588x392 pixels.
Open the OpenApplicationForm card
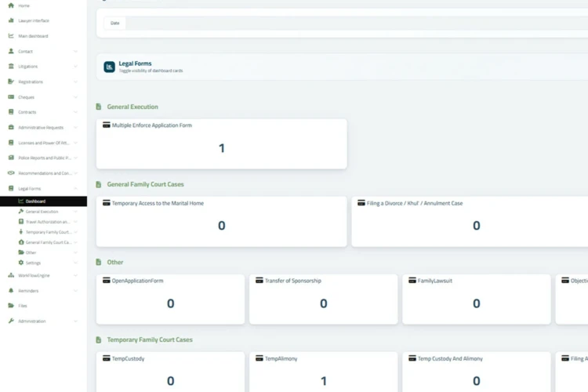coord(171,299)
